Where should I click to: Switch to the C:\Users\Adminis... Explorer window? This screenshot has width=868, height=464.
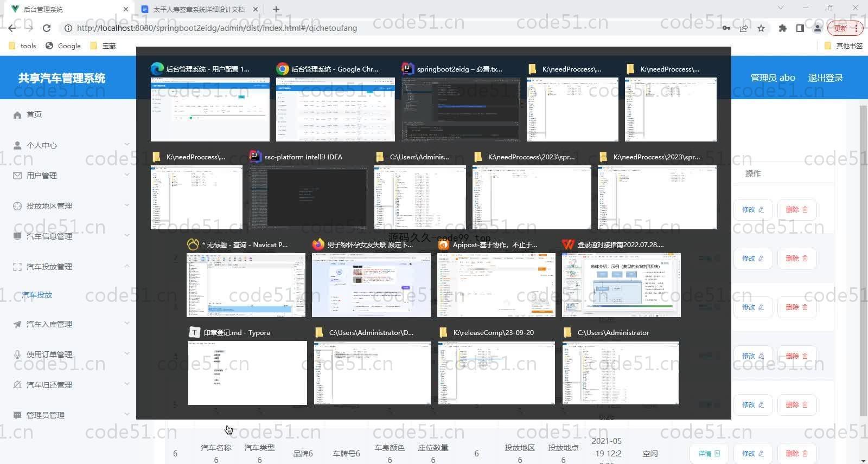[420, 197]
